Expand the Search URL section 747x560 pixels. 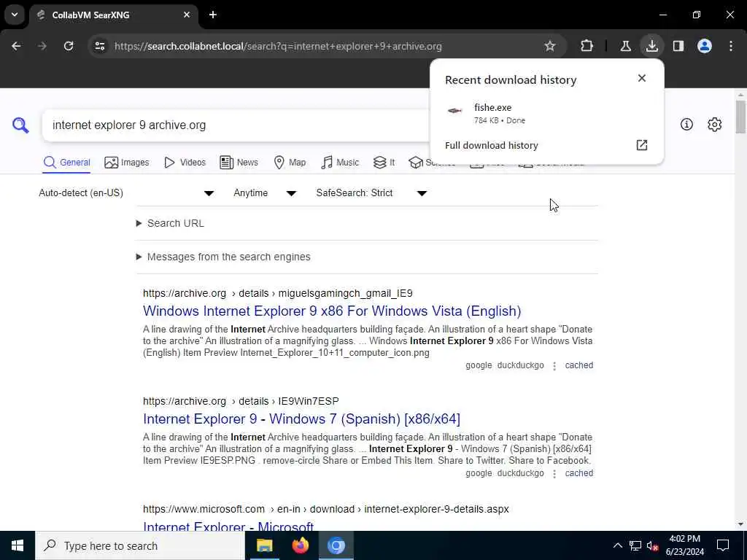[x=170, y=223]
